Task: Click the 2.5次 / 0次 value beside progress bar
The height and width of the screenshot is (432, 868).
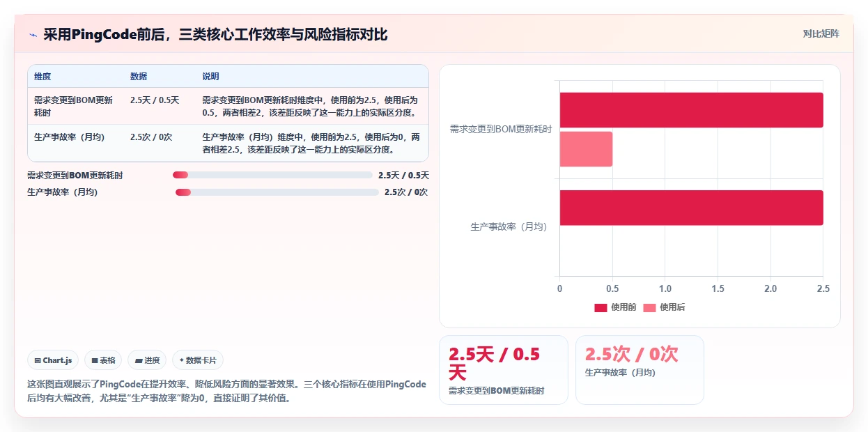Action: pos(406,192)
